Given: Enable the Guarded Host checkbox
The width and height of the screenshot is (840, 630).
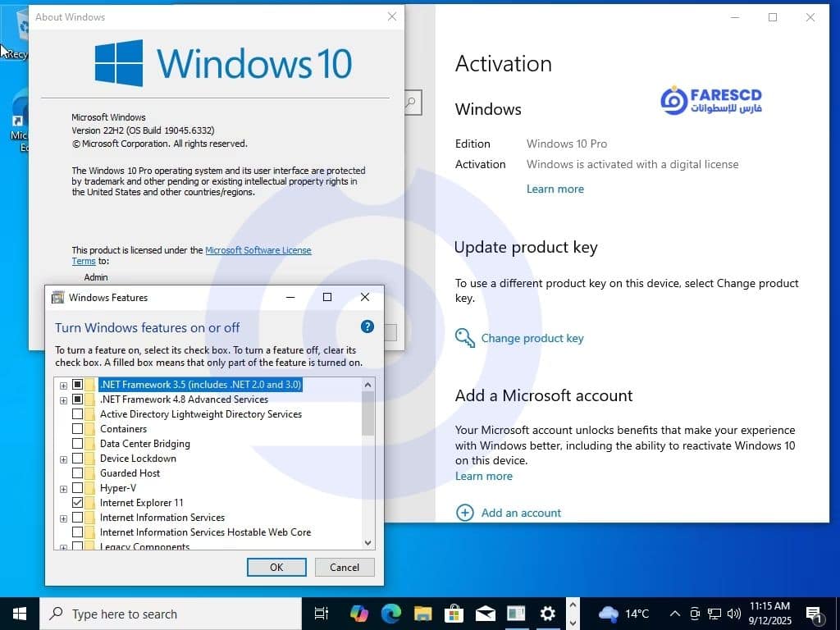Looking at the screenshot, I should tap(77, 473).
